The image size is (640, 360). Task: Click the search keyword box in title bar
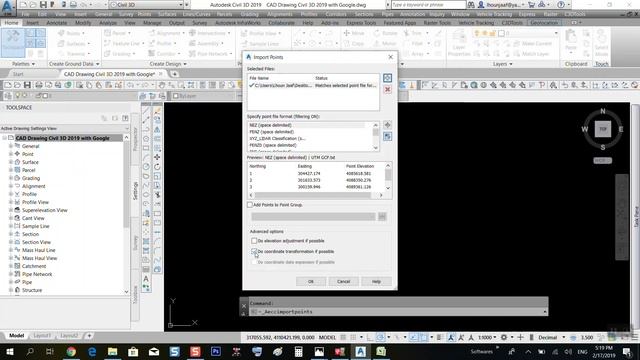pyautogui.click(x=428, y=5)
